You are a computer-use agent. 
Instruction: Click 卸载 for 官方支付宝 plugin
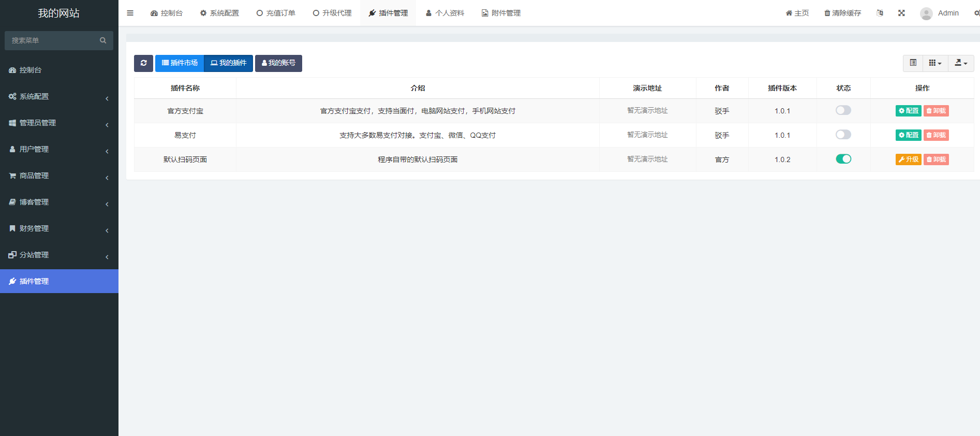[x=936, y=111]
